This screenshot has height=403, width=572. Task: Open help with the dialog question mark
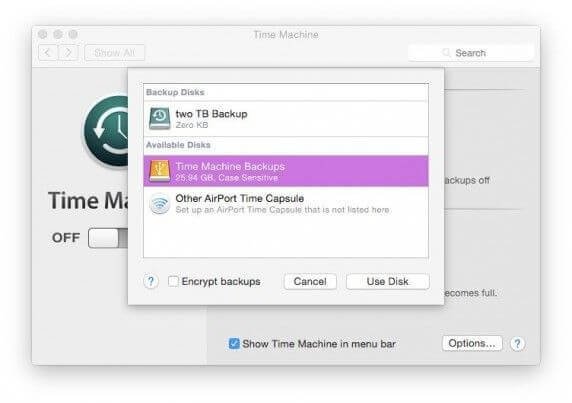151,282
